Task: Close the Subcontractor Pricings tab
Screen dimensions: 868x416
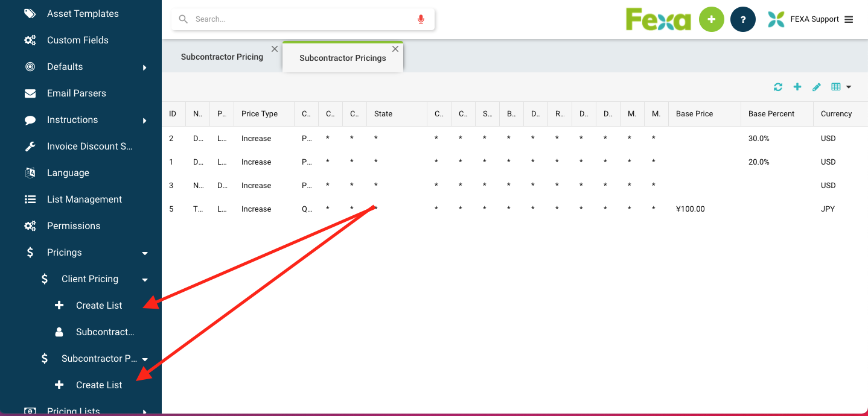Action: pos(395,49)
